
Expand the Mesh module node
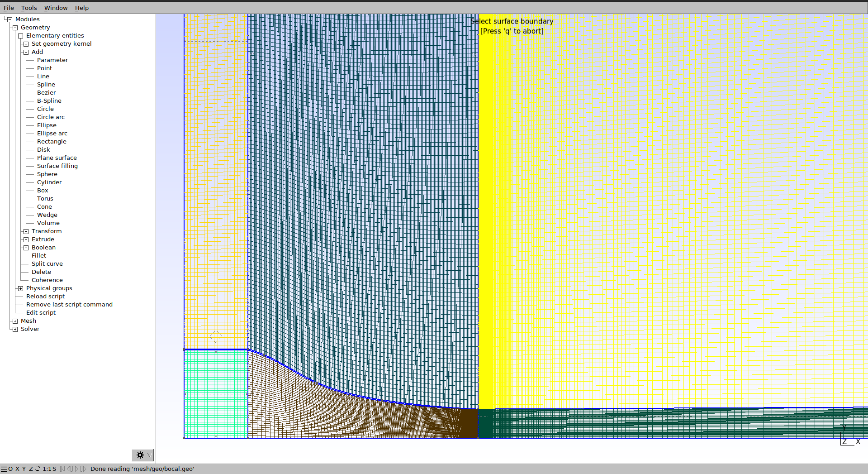click(x=15, y=321)
